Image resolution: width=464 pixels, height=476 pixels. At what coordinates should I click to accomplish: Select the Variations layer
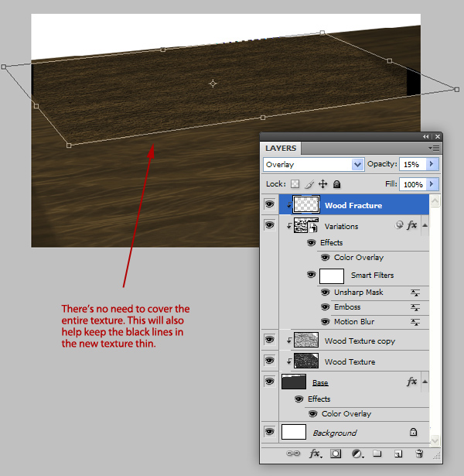coord(341,227)
